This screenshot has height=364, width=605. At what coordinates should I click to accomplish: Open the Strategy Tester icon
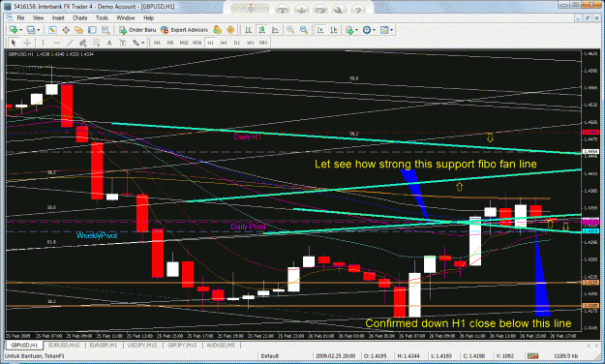[x=105, y=30]
